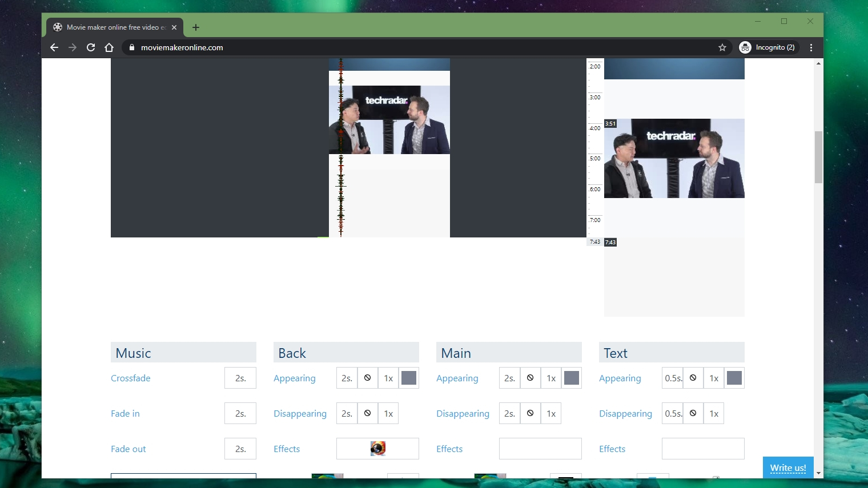
Task: Click the no-transition icon for Text Appearing
Action: click(x=693, y=378)
